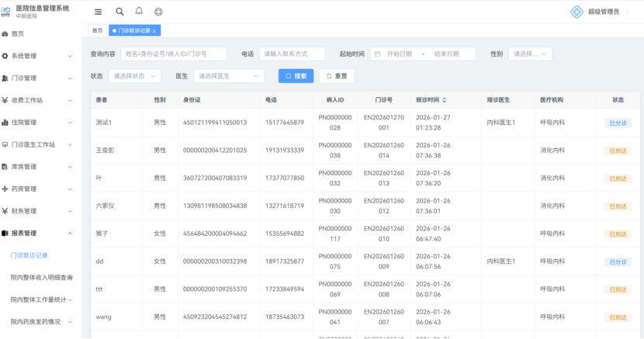Click the globe language icon

pyautogui.click(x=158, y=12)
